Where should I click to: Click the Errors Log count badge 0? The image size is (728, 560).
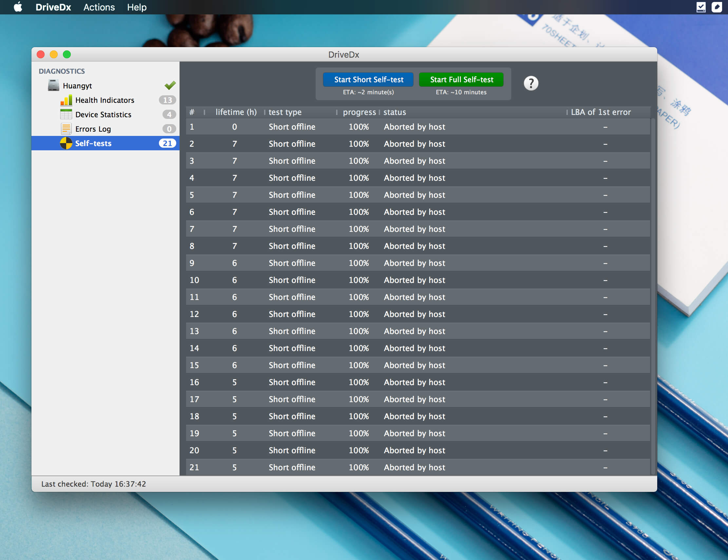click(x=169, y=129)
